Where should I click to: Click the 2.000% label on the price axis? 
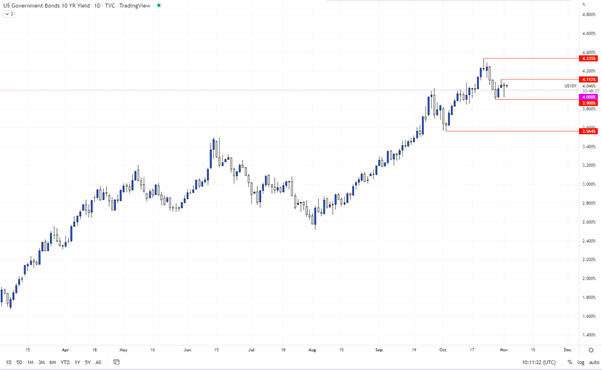(589, 278)
